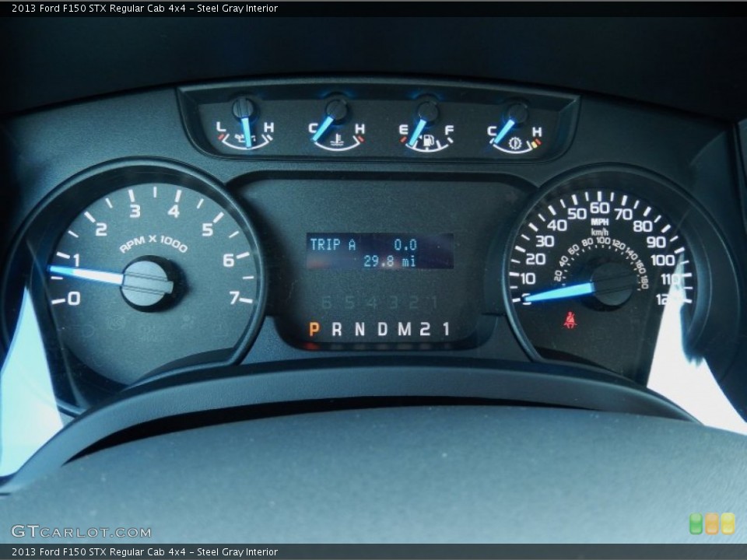Click the RPM X 1000 label
The width and height of the screenshot is (747, 560).
(153, 243)
